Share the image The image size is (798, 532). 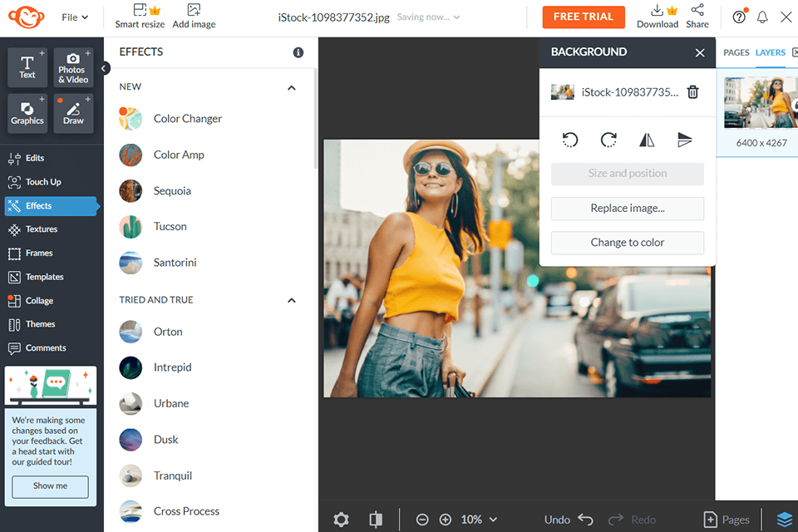(x=697, y=17)
